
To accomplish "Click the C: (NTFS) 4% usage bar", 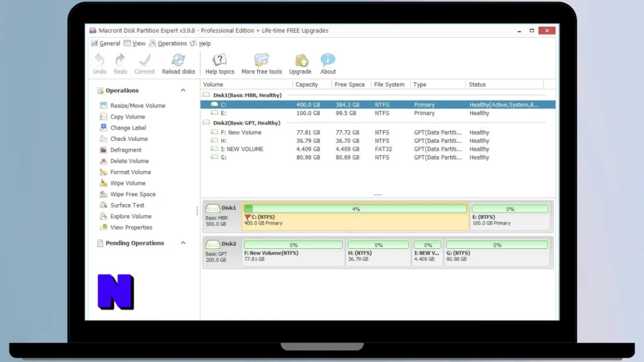I will click(355, 209).
